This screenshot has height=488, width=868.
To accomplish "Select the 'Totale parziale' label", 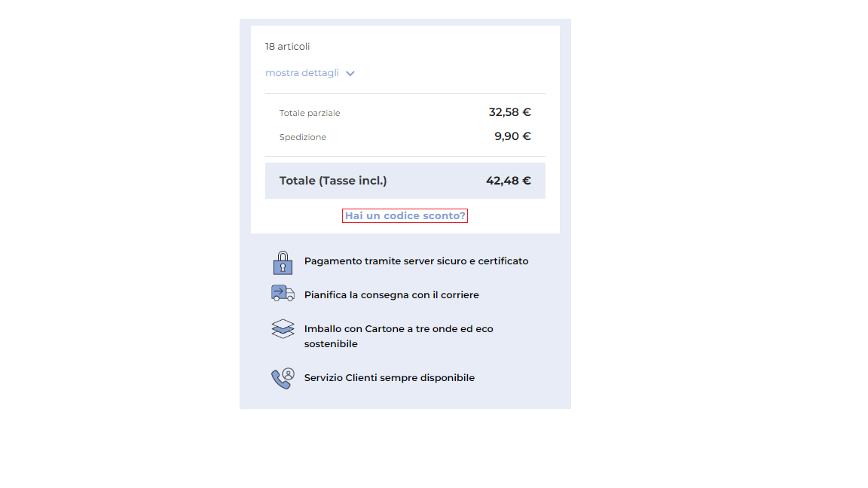I will pos(310,113).
